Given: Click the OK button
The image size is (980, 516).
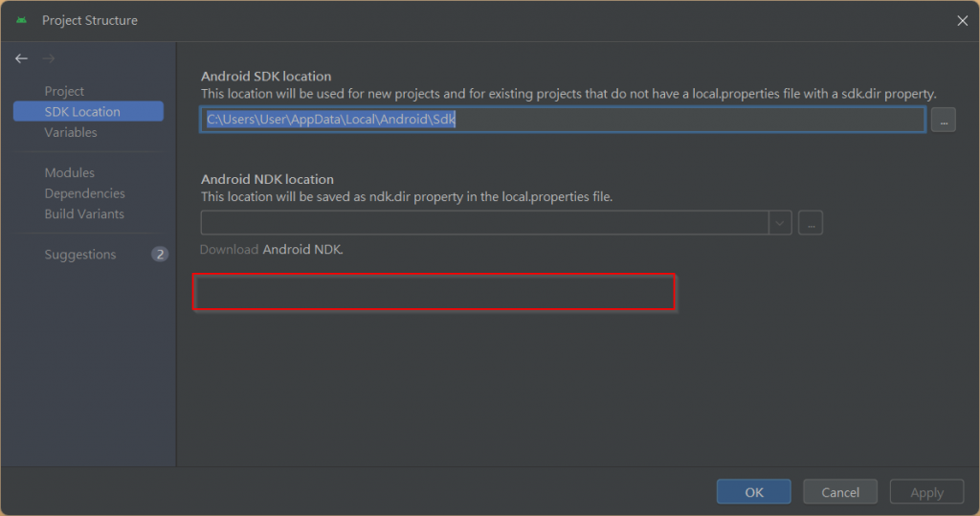Looking at the screenshot, I should tap(754, 492).
